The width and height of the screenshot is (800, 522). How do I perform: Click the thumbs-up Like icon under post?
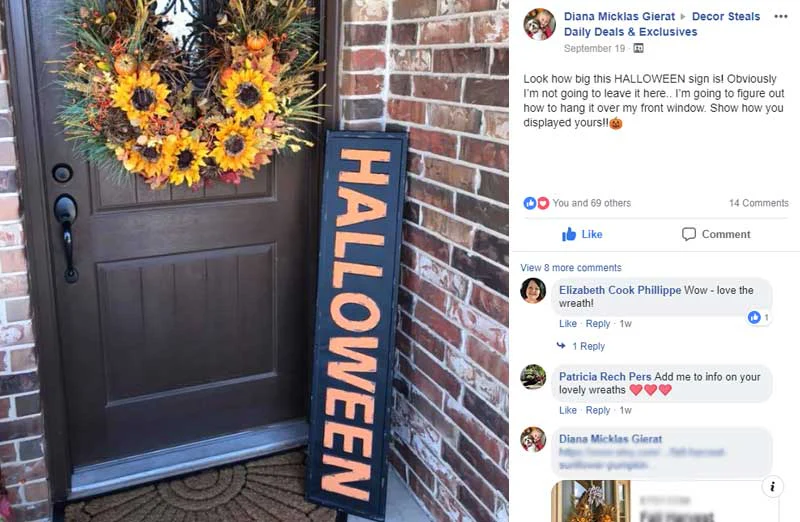[x=569, y=234]
